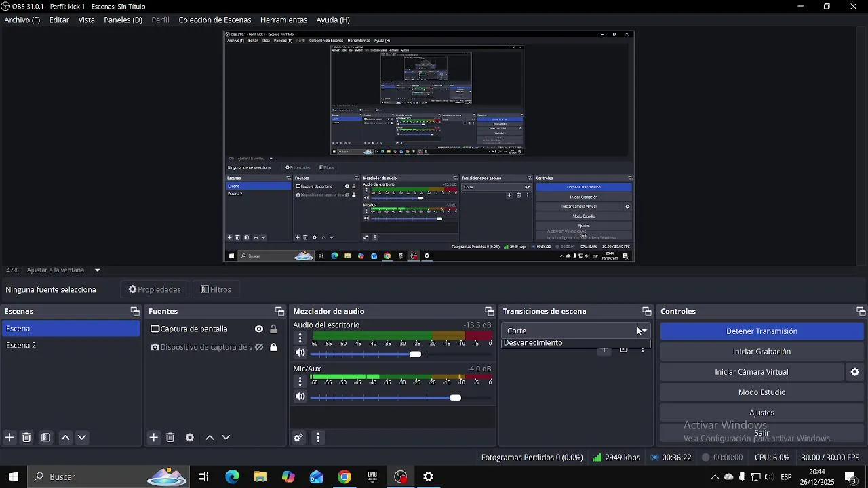This screenshot has height=488, width=868.
Task: Open the Archivo (F) menu
Action: pyautogui.click(x=22, y=20)
